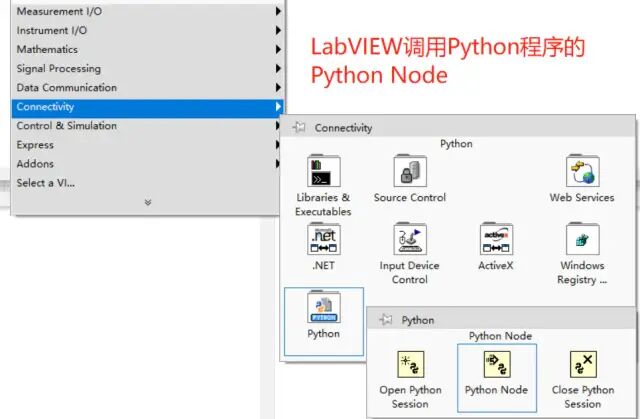The image size is (640, 419).
Task: Open the Signal Processing menu entry
Action: [x=147, y=69]
